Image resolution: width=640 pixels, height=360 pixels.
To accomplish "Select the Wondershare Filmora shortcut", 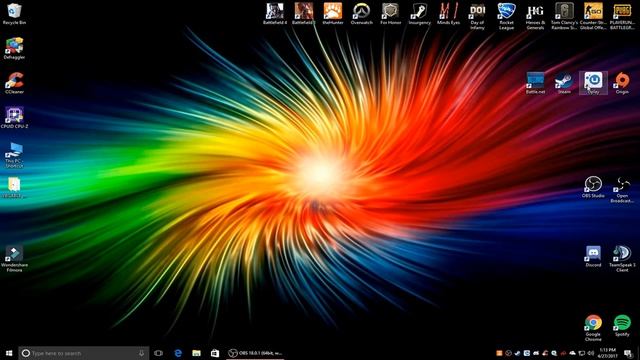I will coord(14,259).
